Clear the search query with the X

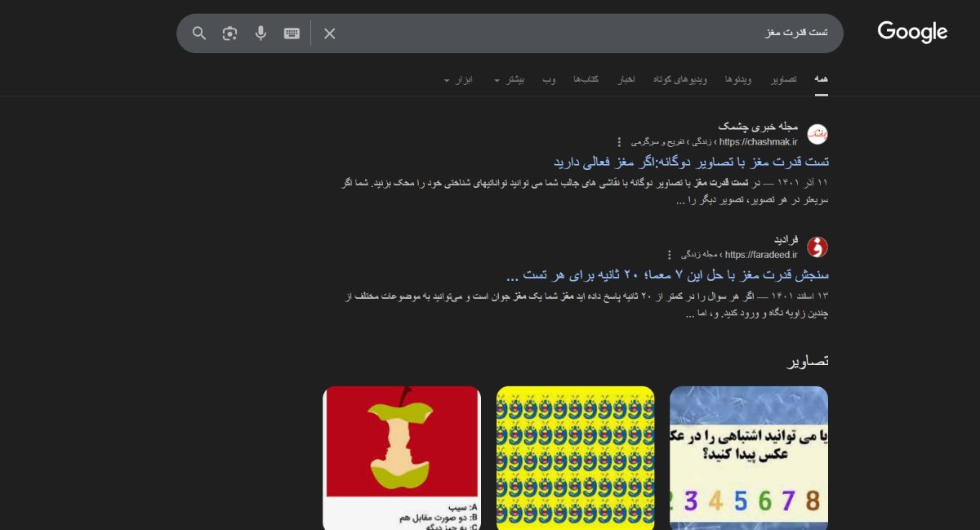(330, 33)
